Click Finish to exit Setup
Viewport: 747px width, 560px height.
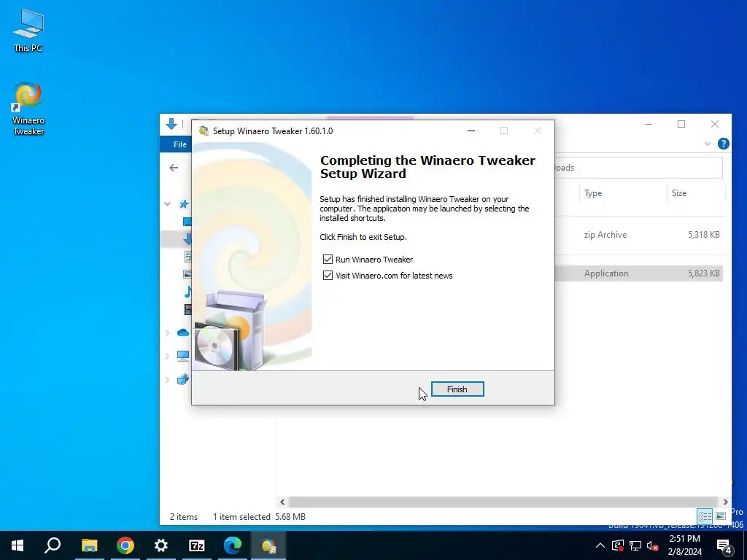point(457,389)
